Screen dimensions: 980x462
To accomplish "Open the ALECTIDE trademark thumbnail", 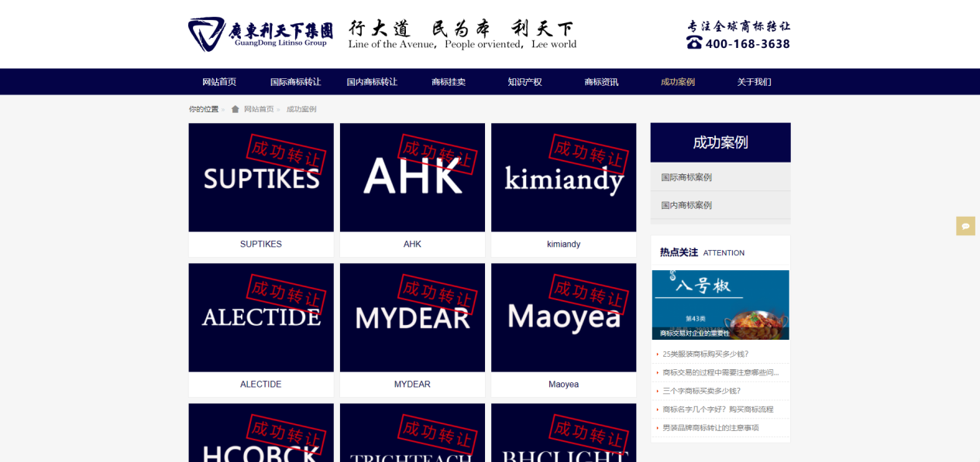I will click(261, 317).
